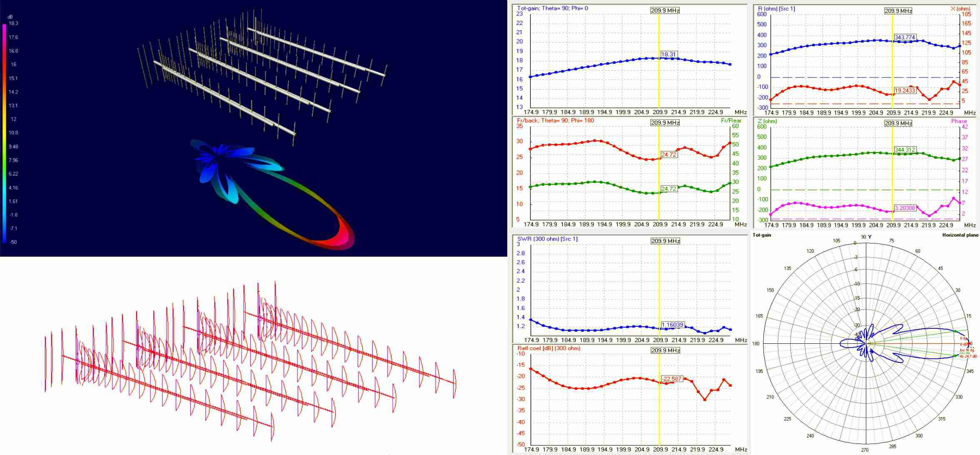The width and height of the screenshot is (980, 455).
Task: Click the 'Horizontal plane' label on polar plot
Action: tap(960, 235)
